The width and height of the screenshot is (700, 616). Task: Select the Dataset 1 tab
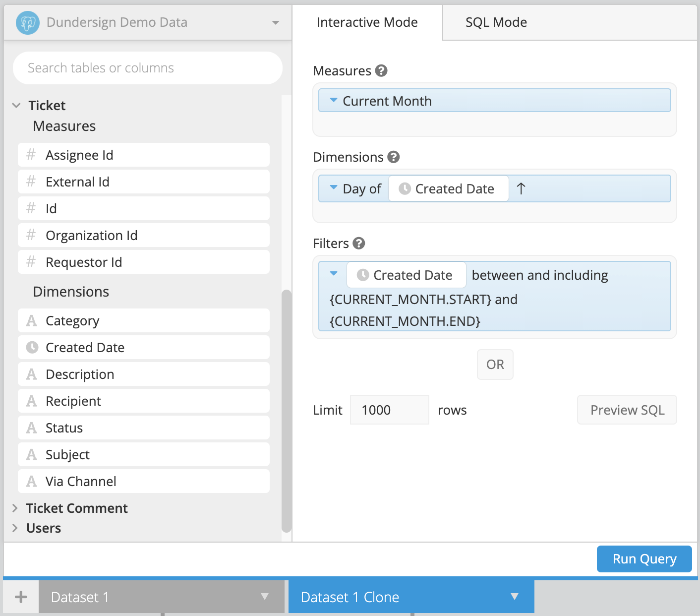click(x=162, y=597)
